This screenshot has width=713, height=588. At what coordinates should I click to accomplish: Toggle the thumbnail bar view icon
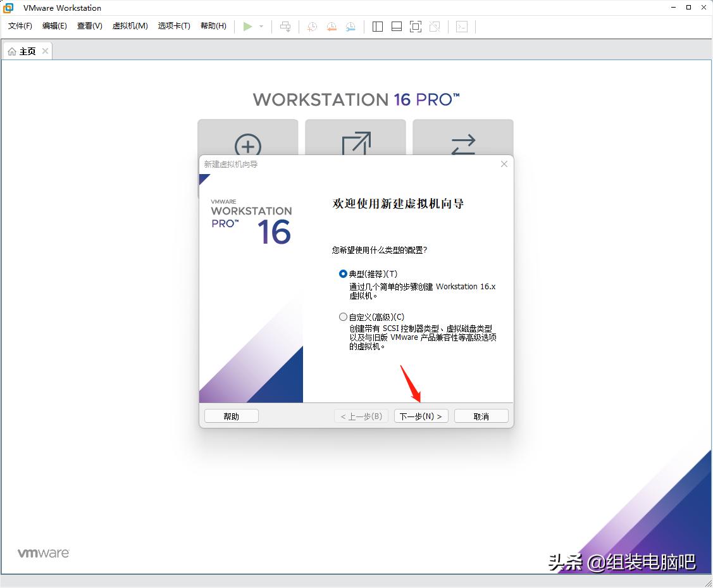395,26
